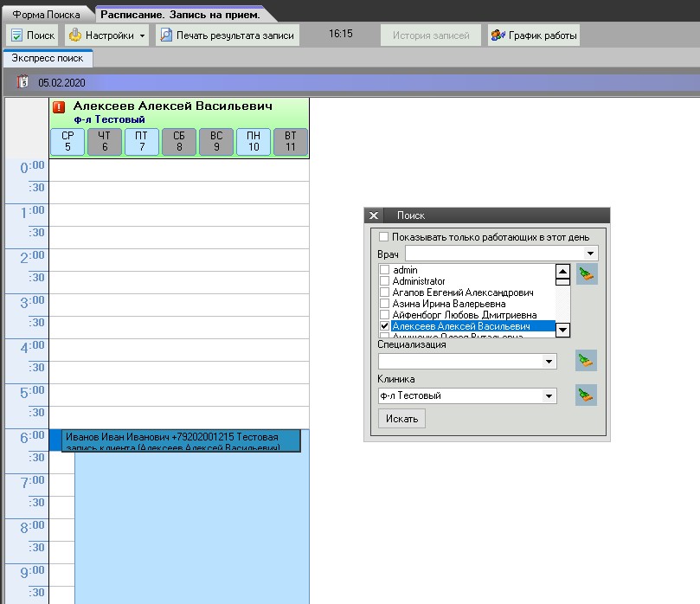The width and height of the screenshot is (700, 604).
Task: Open the Настройки settings menu
Action: coord(107,35)
